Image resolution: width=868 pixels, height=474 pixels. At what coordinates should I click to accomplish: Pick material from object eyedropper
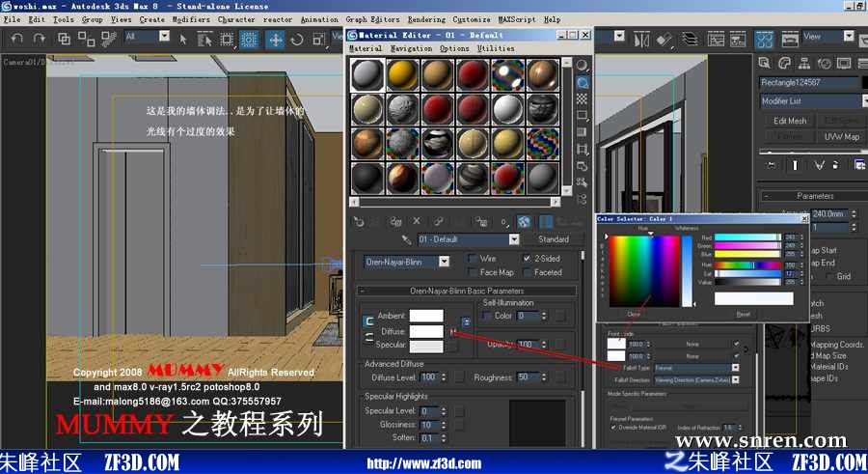[x=406, y=239]
